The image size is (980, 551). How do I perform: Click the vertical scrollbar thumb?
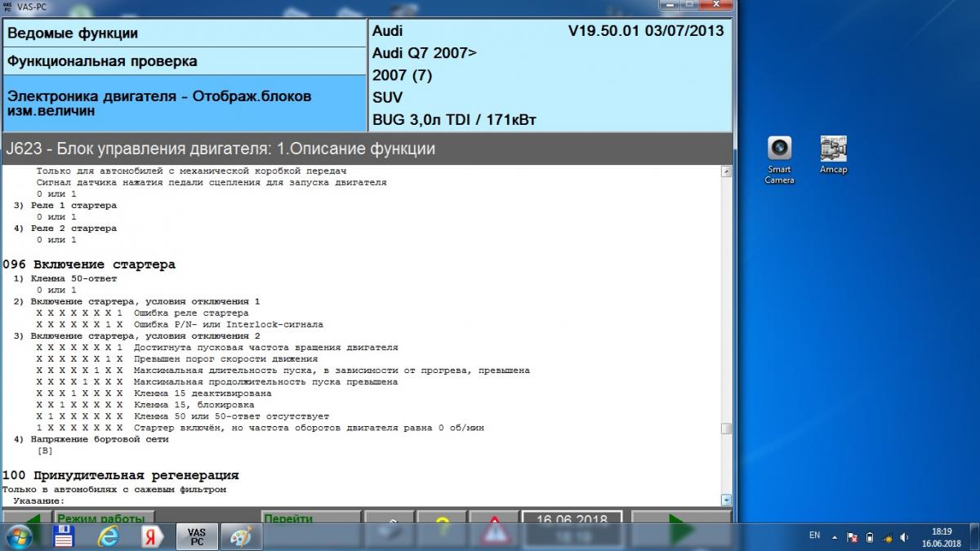(x=726, y=429)
